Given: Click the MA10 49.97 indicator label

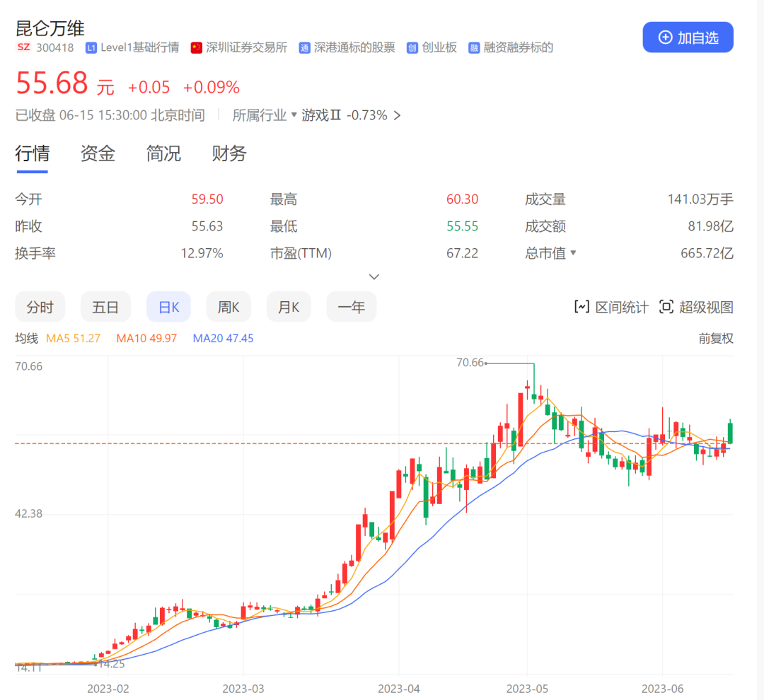Looking at the screenshot, I should pos(146,338).
